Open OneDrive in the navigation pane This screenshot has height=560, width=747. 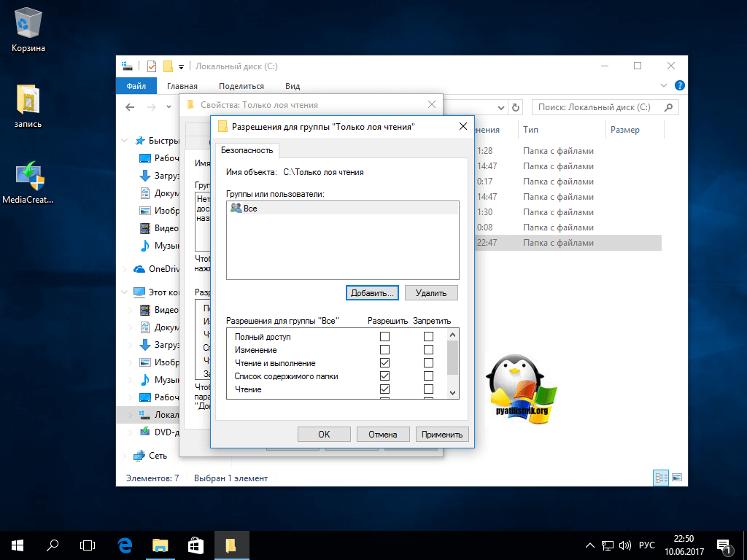tap(156, 269)
